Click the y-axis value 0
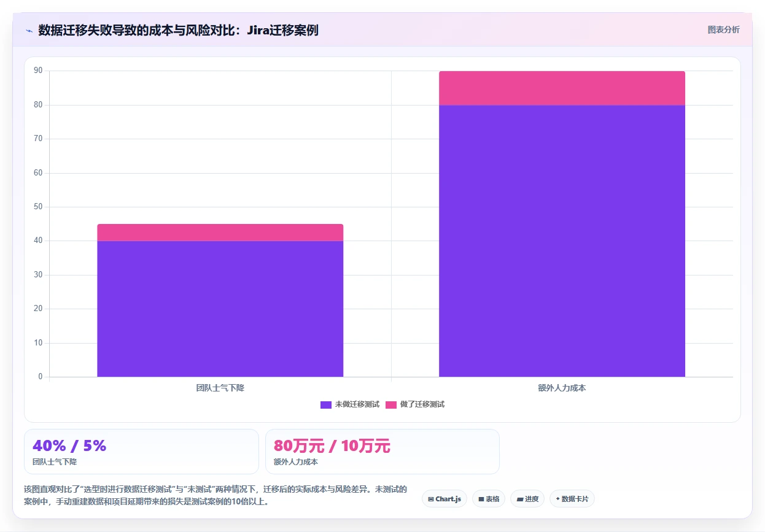 tap(40, 377)
